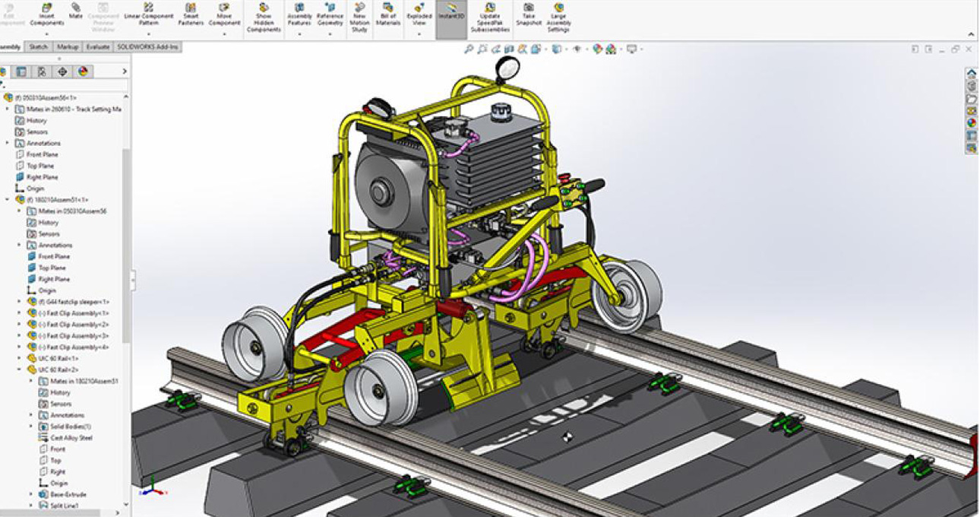
Task: Toggle the Instant3D mode button
Action: [450, 9]
